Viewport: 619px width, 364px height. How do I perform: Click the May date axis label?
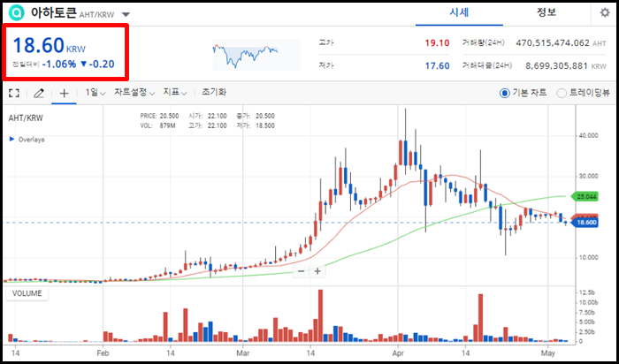tap(548, 353)
